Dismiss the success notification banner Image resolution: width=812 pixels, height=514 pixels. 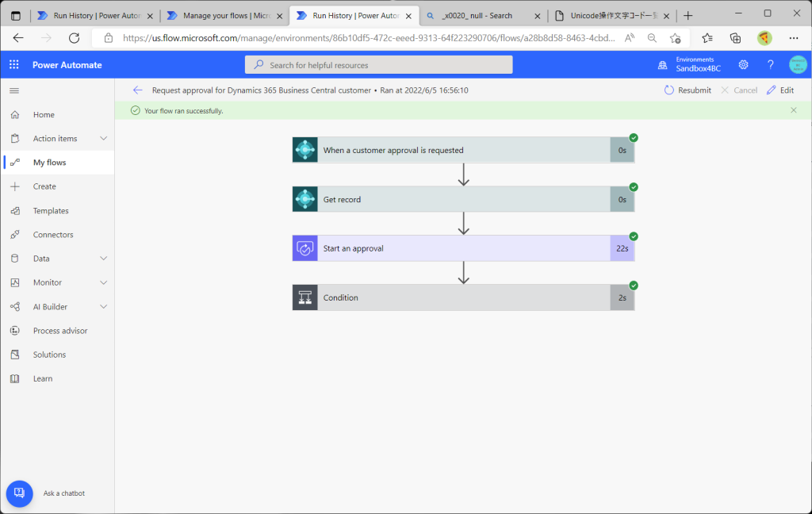793,110
